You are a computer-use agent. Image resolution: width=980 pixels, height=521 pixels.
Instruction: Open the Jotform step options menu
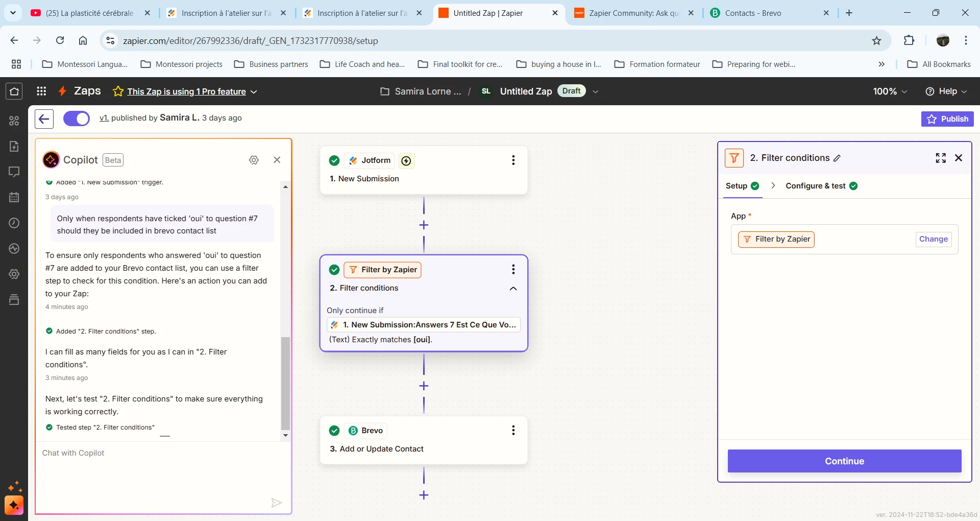(513, 160)
